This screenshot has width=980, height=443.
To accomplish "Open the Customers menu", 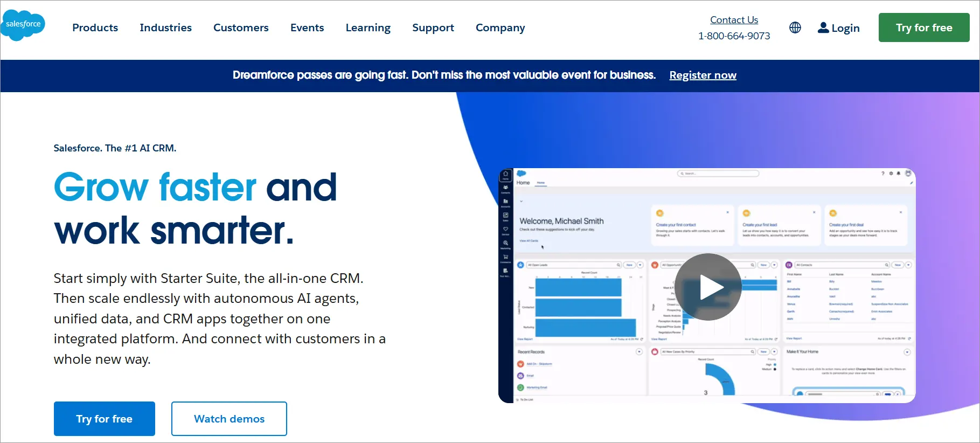I will coord(241,27).
